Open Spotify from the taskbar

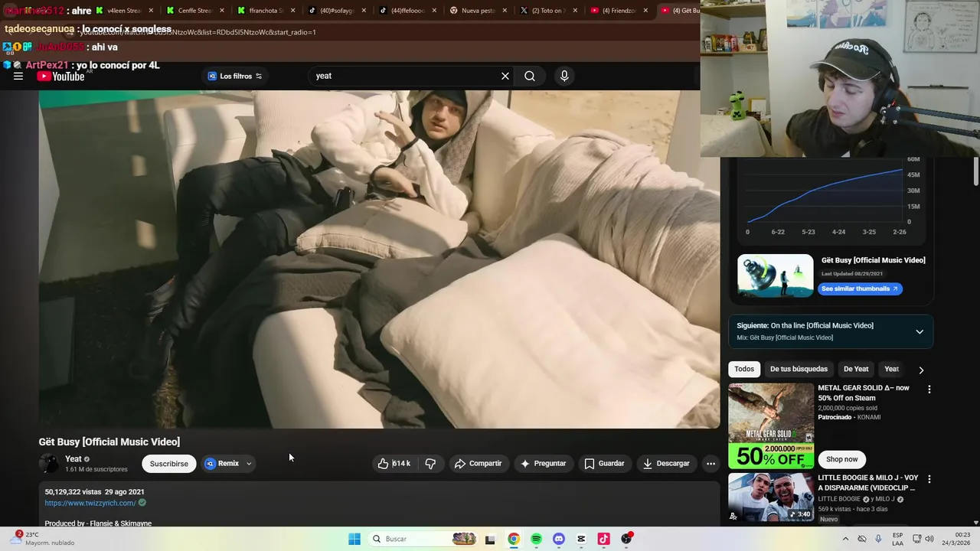point(536,539)
